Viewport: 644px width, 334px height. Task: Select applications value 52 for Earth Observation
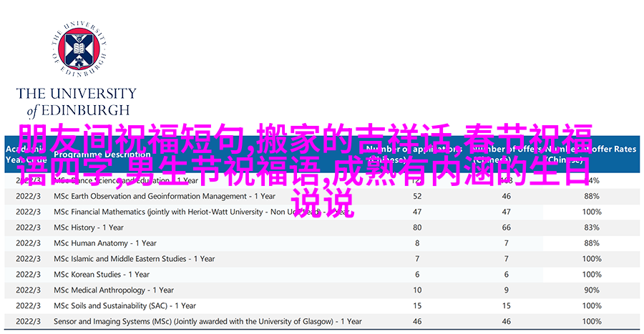click(x=417, y=196)
